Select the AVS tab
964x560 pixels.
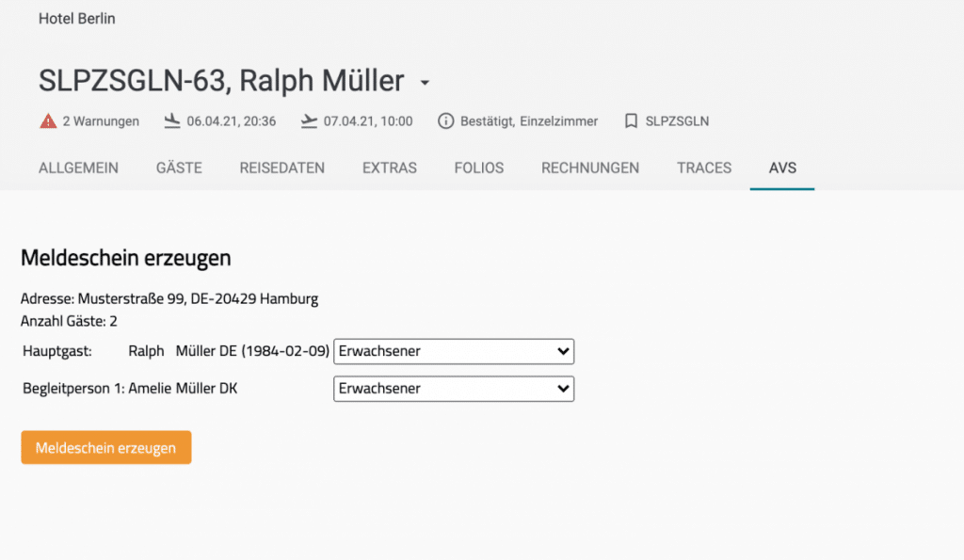(782, 168)
